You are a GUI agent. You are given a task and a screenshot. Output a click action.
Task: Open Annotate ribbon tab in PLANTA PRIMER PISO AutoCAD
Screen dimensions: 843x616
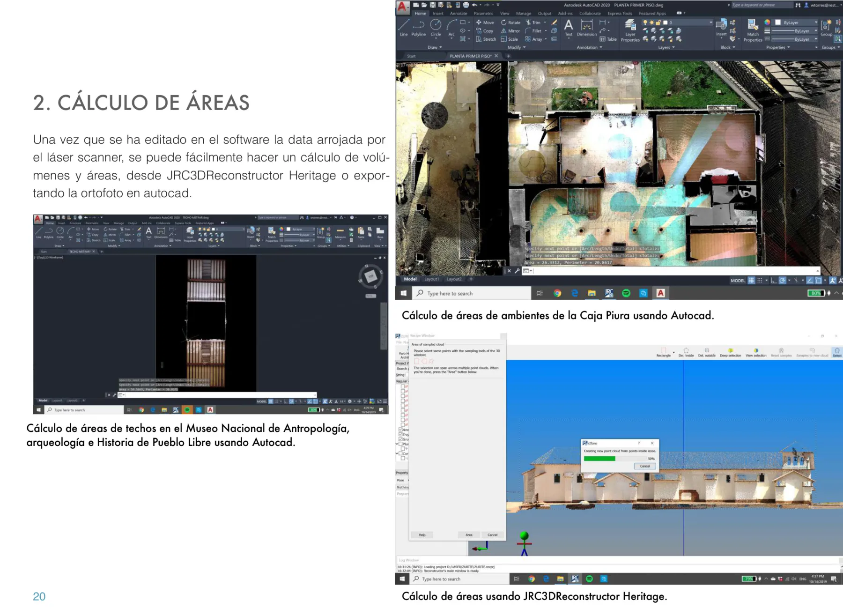click(458, 14)
